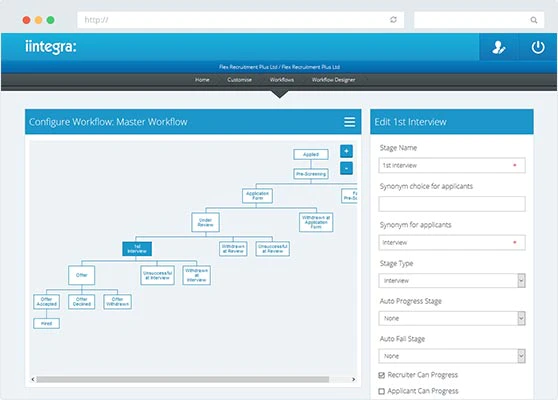This screenshot has height=400, width=558.
Task: Click the browser reload icon
Action: (x=393, y=20)
